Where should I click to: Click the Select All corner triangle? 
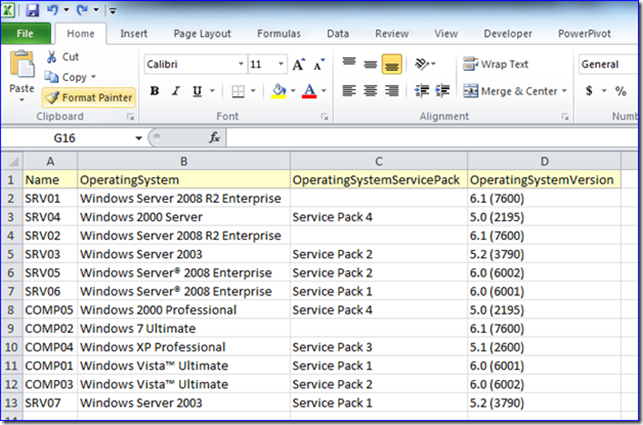coord(12,161)
